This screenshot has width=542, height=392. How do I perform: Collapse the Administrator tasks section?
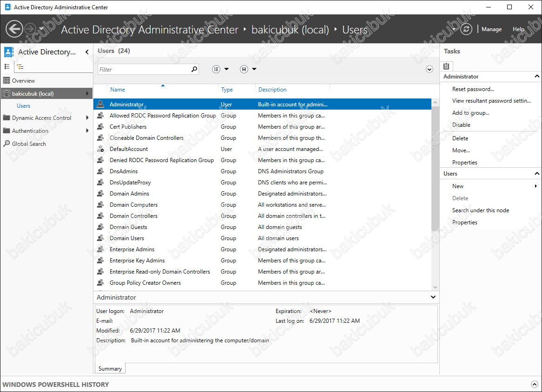[536, 76]
